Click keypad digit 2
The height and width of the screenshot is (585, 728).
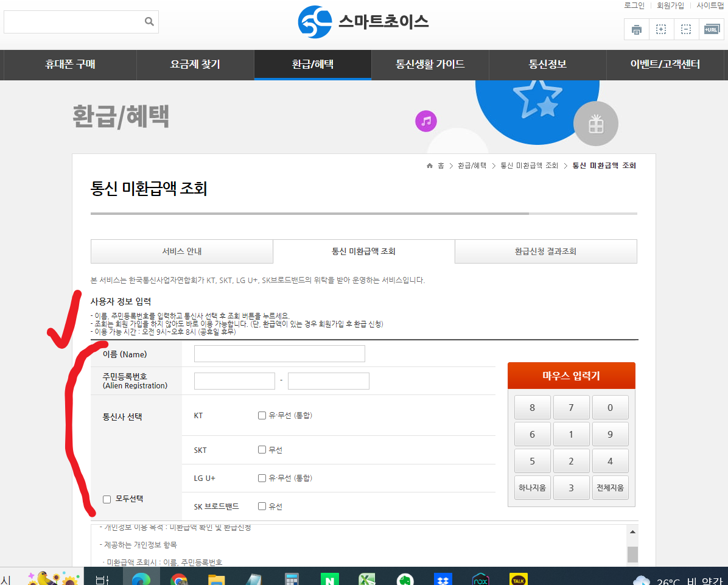[572, 461]
